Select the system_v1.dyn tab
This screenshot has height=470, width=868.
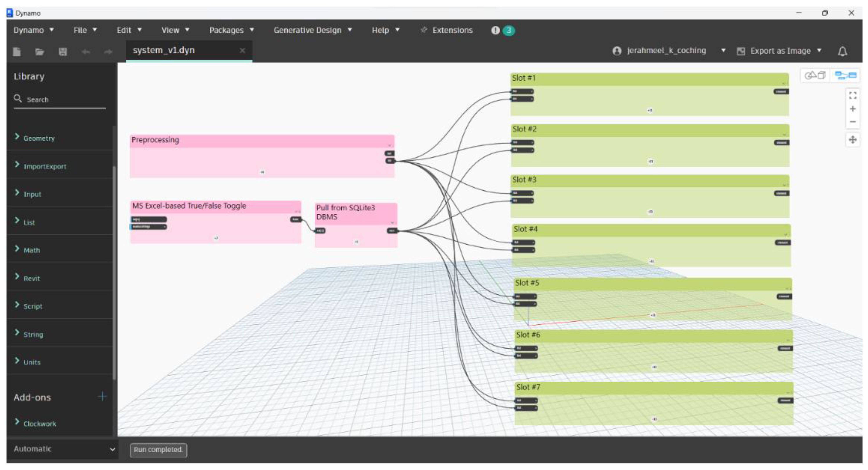(x=164, y=50)
